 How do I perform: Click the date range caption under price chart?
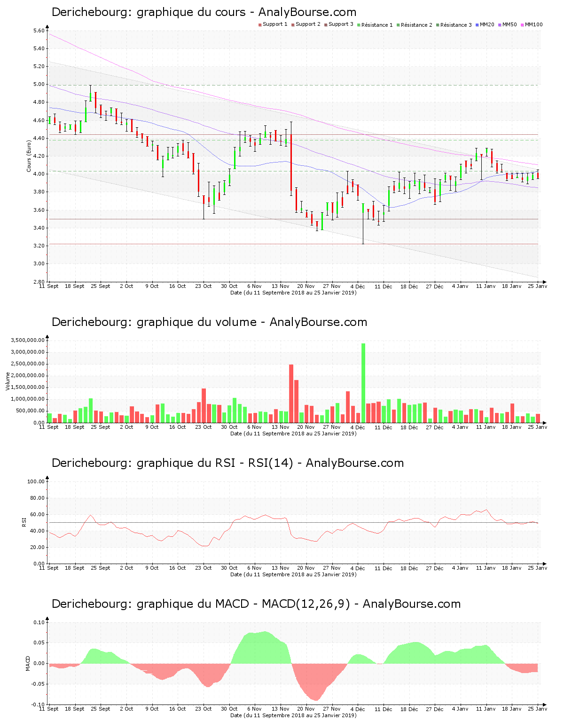[x=293, y=293]
